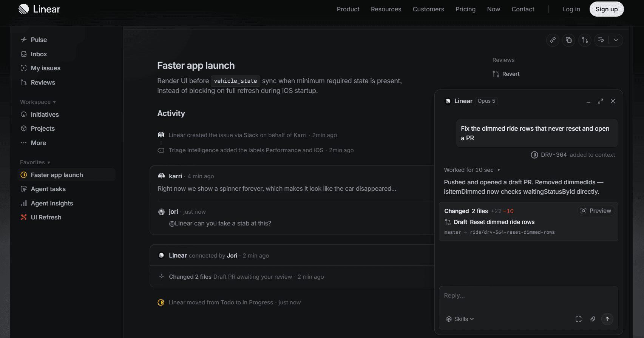Image resolution: width=644 pixels, height=338 pixels.
Task: Collapse the Workspace section
Action: (x=38, y=102)
